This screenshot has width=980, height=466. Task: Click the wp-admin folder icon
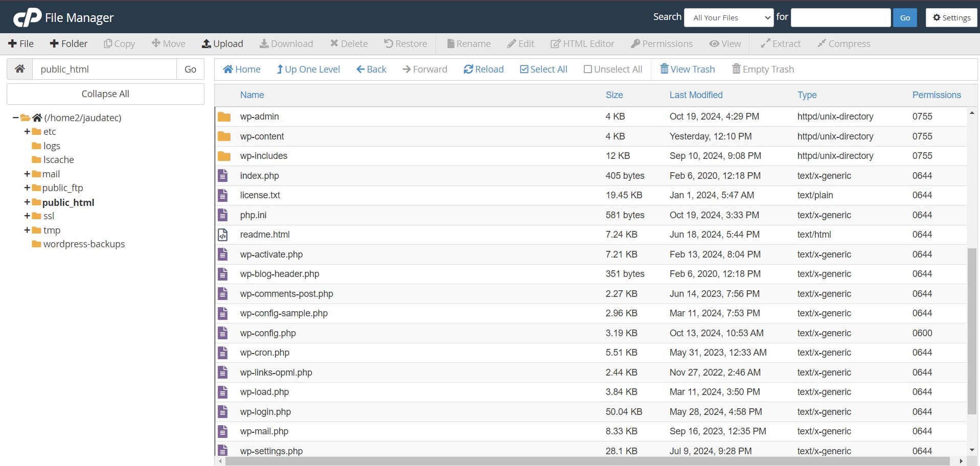(x=224, y=116)
